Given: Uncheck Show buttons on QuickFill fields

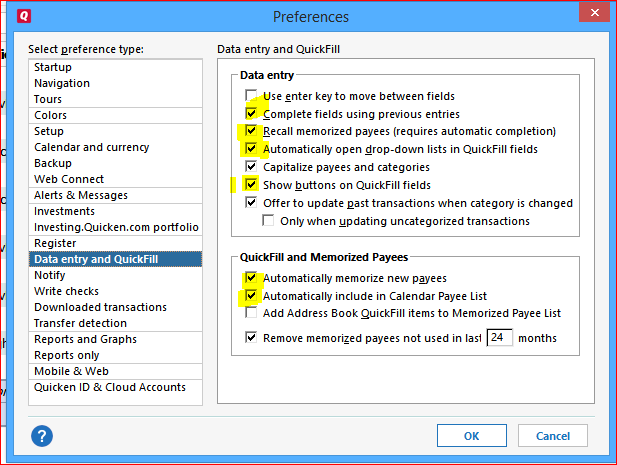Looking at the screenshot, I should (x=251, y=184).
